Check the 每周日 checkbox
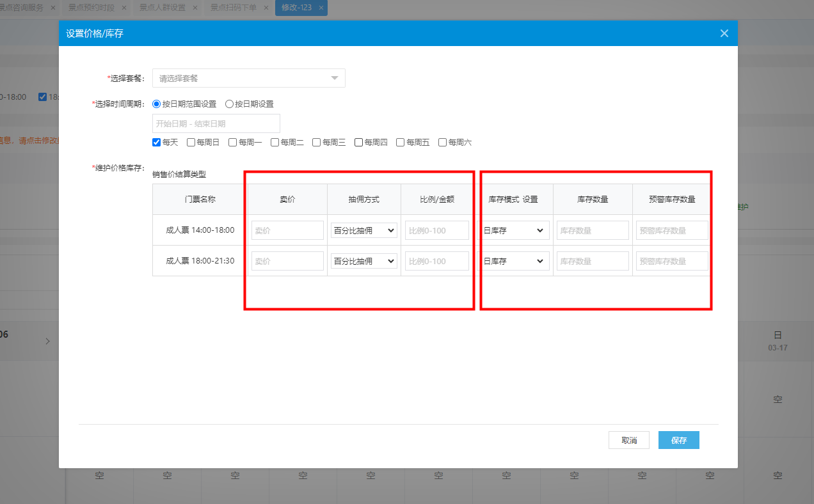The height and width of the screenshot is (504, 814). click(191, 143)
